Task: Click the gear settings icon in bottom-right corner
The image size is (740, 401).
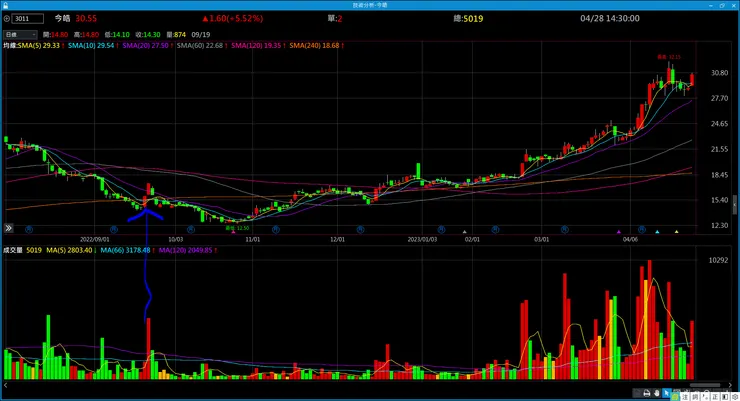Action: click(735, 397)
